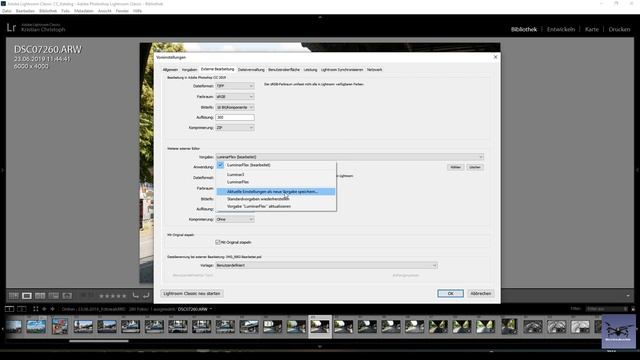
Task: Collapse the right panel with side arrow
Action: click(x=638, y=170)
